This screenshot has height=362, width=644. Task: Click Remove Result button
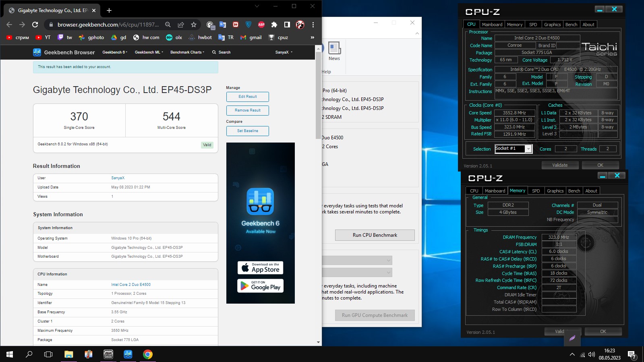tap(248, 110)
